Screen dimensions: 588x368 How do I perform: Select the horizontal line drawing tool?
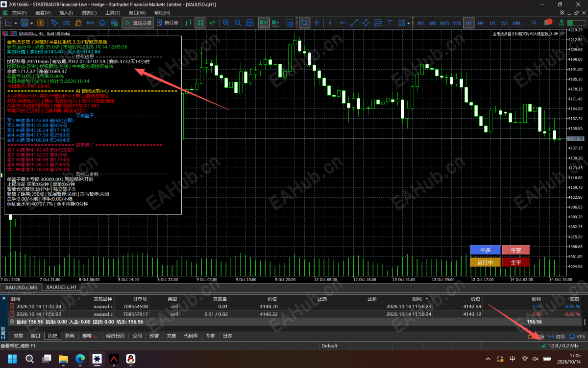(x=343, y=23)
